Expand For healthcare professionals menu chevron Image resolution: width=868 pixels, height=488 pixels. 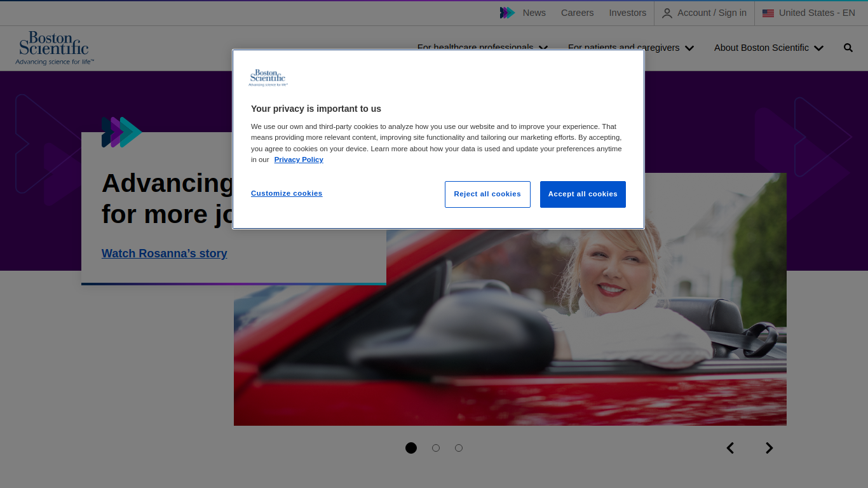pyautogui.click(x=543, y=48)
